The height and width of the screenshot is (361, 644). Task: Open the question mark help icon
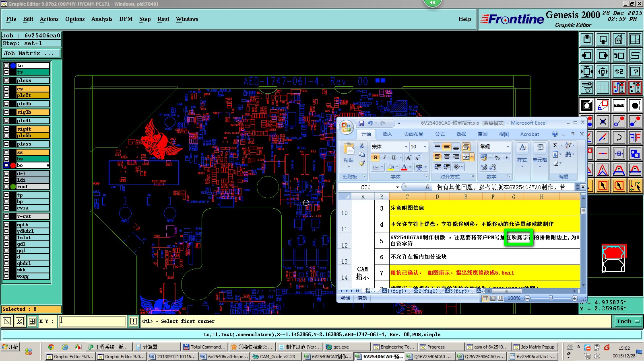point(635,72)
